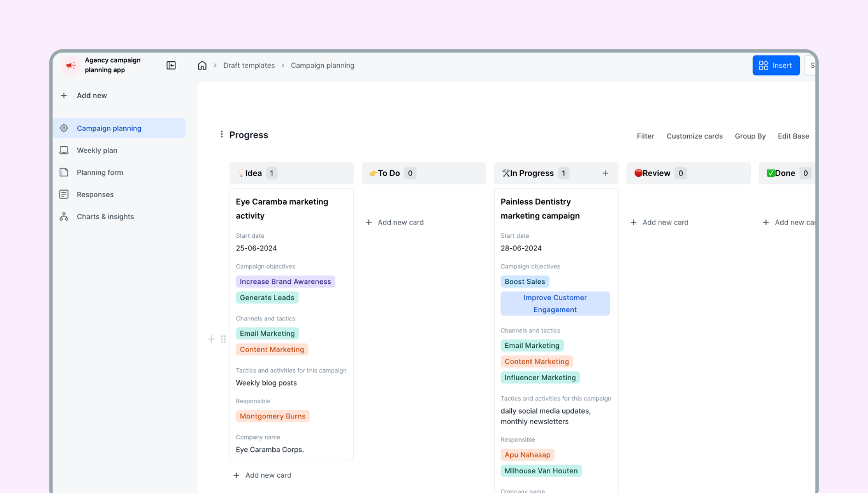868x493 pixels.
Task: Open Campaign planning page in sidebar
Action: (119, 128)
